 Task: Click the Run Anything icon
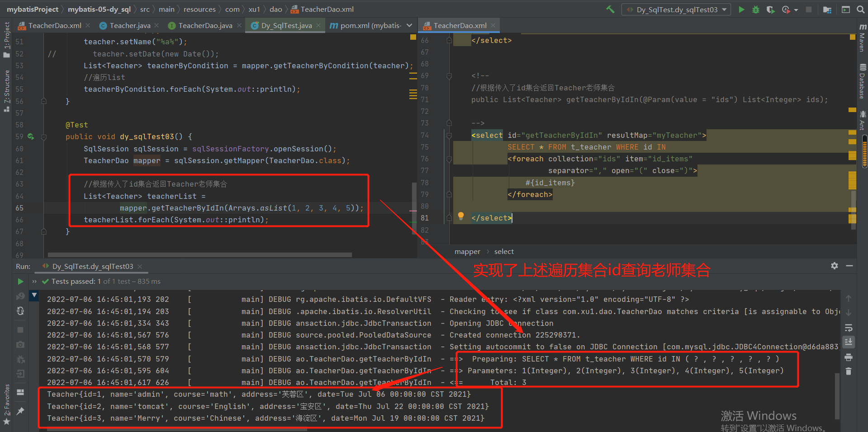click(x=845, y=9)
